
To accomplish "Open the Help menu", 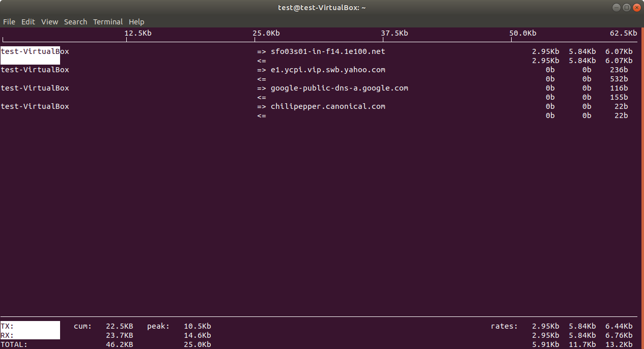I will coord(136,22).
